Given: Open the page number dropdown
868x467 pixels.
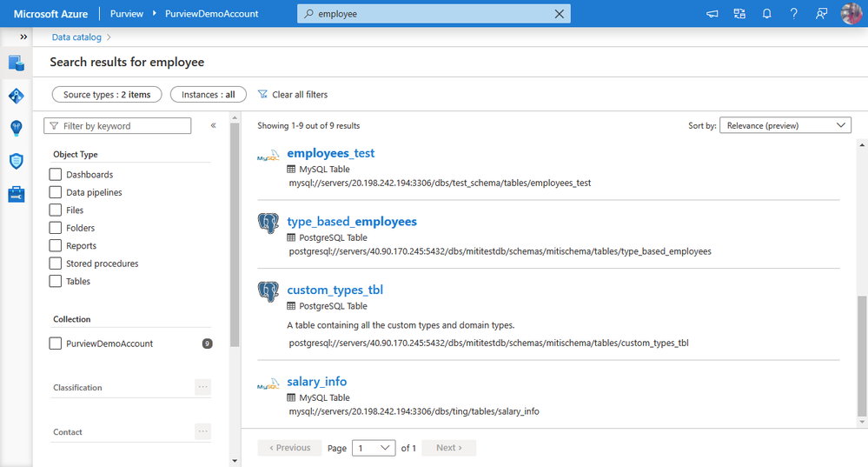Looking at the screenshot, I should coord(374,448).
